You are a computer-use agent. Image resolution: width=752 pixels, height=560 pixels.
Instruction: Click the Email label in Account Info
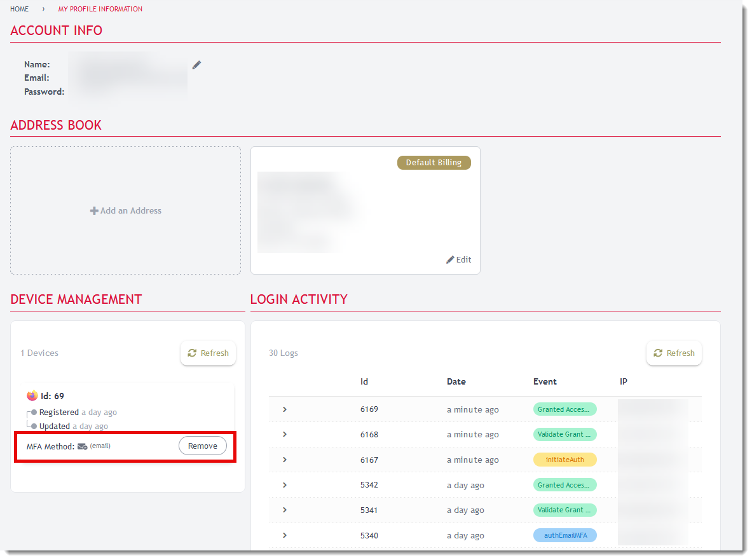(36, 78)
